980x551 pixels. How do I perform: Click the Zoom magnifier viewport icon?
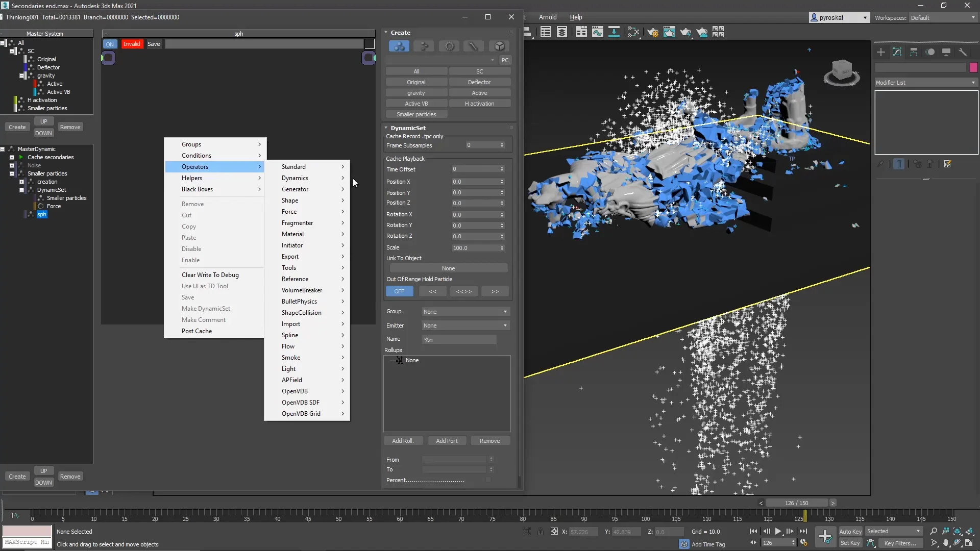(934, 531)
